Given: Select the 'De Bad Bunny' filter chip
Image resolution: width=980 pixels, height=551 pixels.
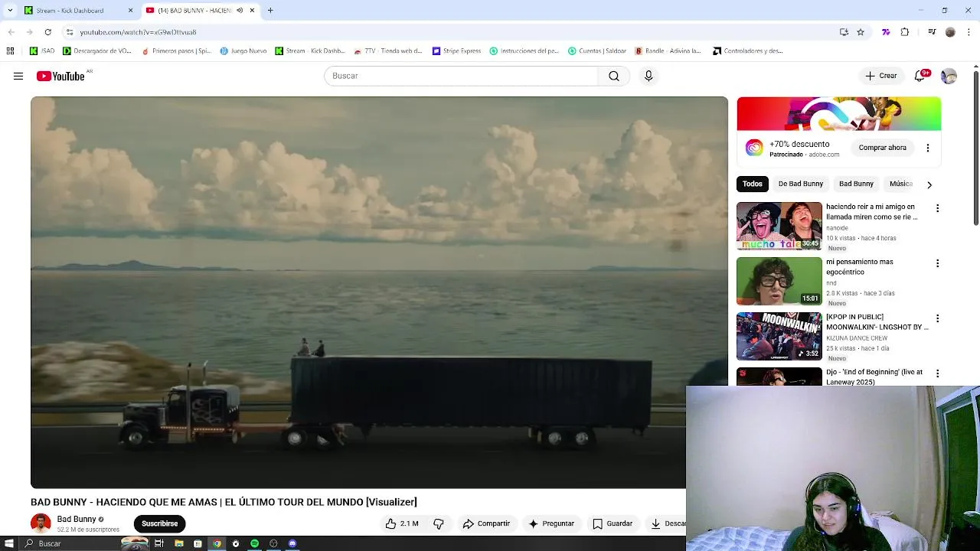Looking at the screenshot, I should (801, 184).
